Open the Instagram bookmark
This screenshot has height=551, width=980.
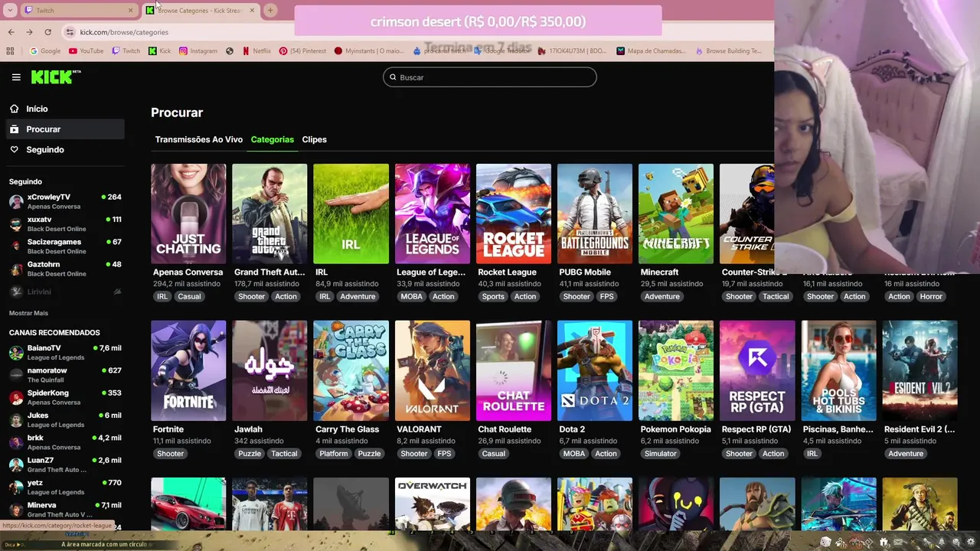(198, 51)
